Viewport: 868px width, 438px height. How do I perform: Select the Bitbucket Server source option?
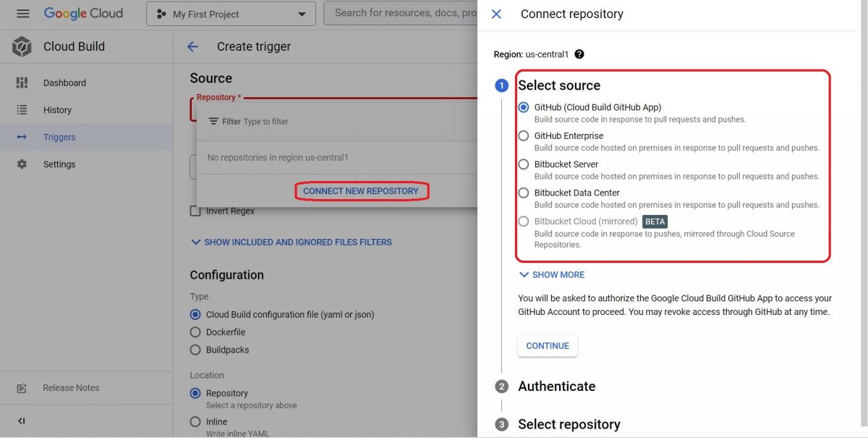[523, 164]
